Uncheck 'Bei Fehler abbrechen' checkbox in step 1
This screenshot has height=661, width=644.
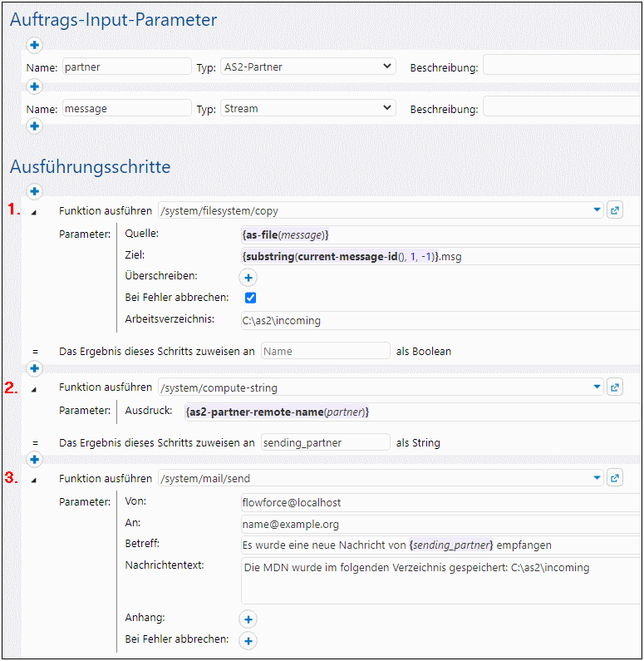coord(250,298)
